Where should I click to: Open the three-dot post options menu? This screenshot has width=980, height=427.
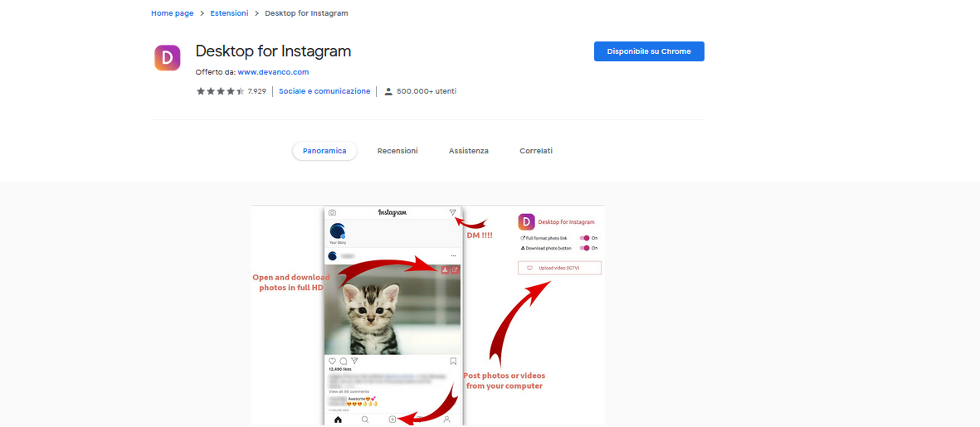(453, 256)
